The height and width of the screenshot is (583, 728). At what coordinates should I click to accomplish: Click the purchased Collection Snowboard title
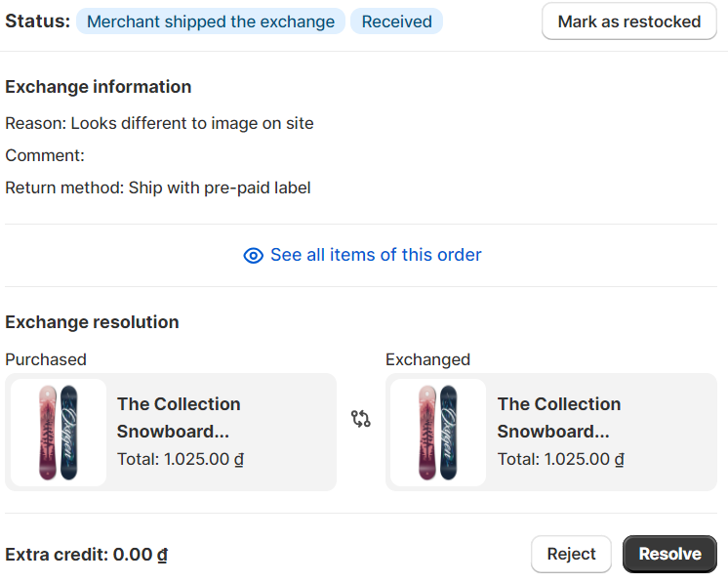click(x=179, y=417)
